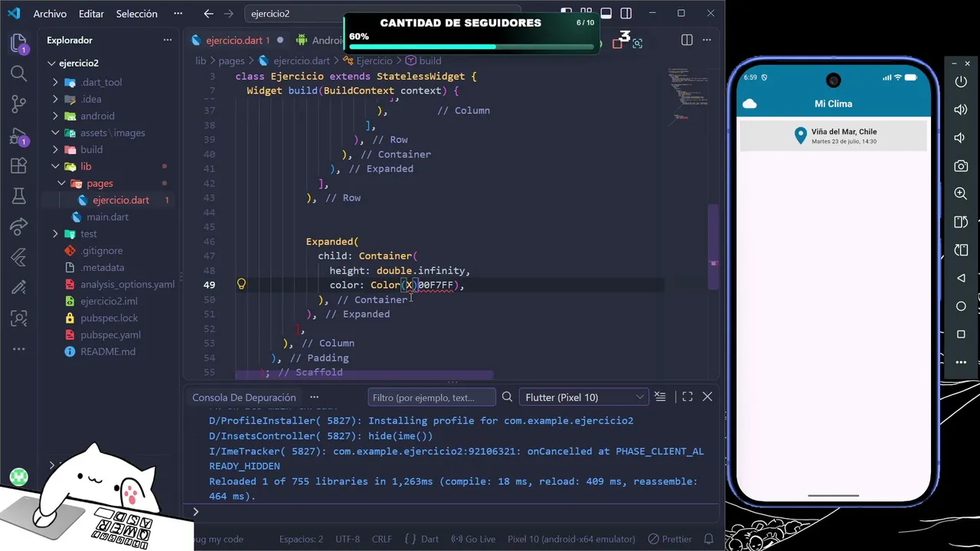Toggle the bottom panel layout
Image resolution: width=980 pixels, height=551 pixels.
(606, 14)
